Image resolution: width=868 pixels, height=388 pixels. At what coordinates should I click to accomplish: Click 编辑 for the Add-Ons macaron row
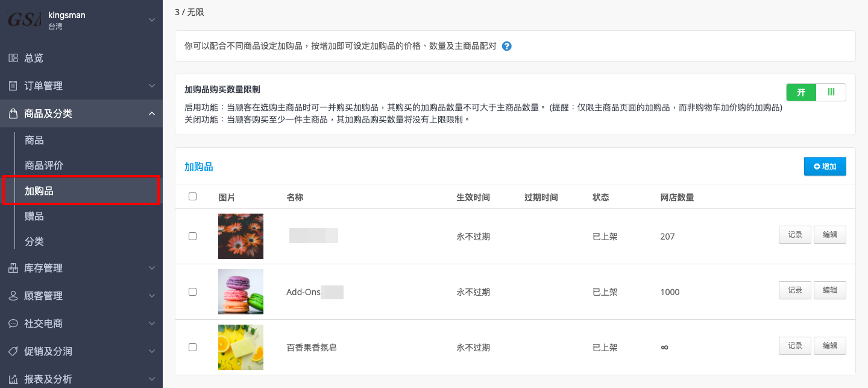coord(829,290)
